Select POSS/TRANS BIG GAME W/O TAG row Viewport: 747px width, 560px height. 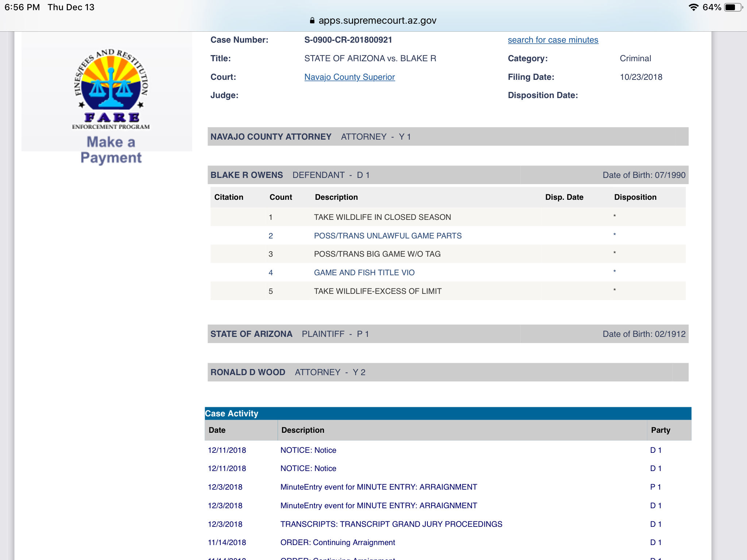pyautogui.click(x=448, y=254)
